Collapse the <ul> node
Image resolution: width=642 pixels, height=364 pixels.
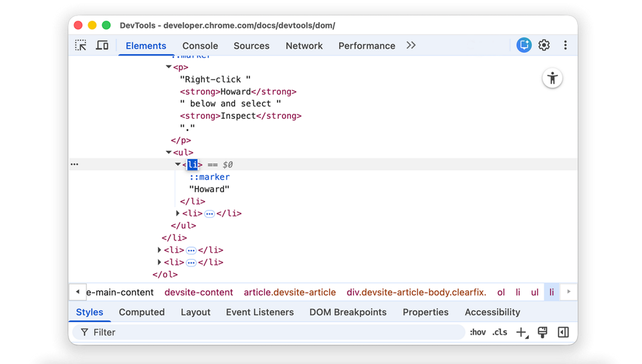click(x=169, y=152)
